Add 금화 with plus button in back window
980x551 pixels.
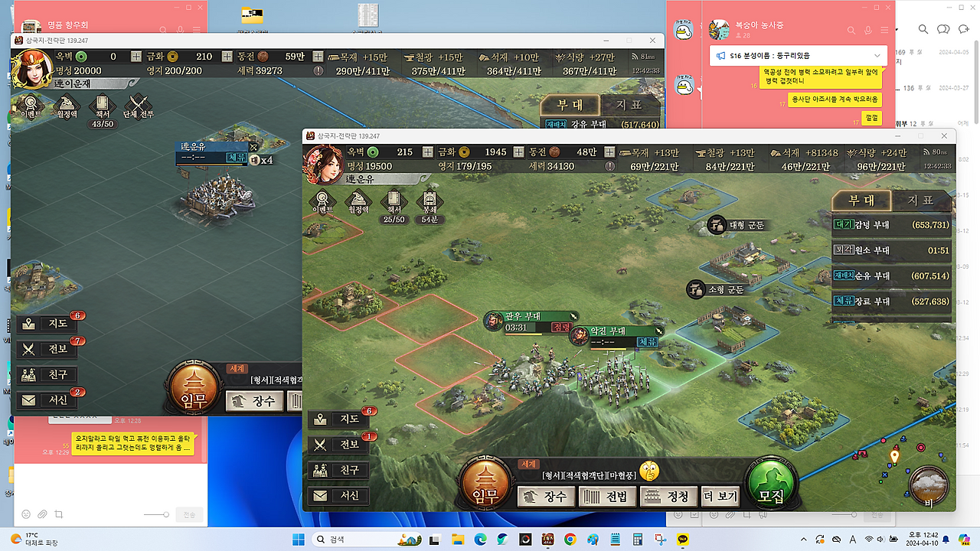(x=227, y=57)
